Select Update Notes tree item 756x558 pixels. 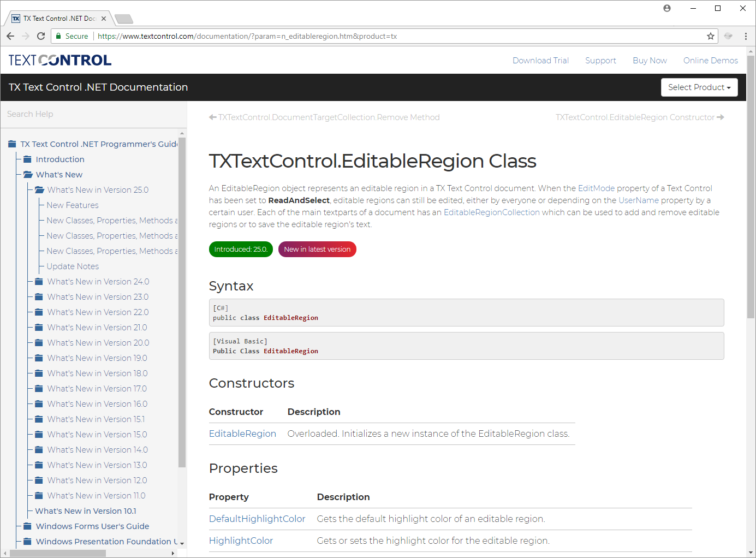(x=73, y=266)
